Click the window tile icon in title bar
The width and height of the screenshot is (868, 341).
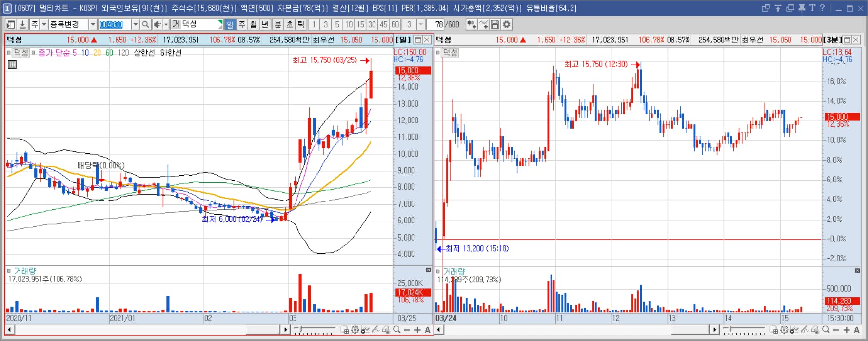[x=766, y=8]
